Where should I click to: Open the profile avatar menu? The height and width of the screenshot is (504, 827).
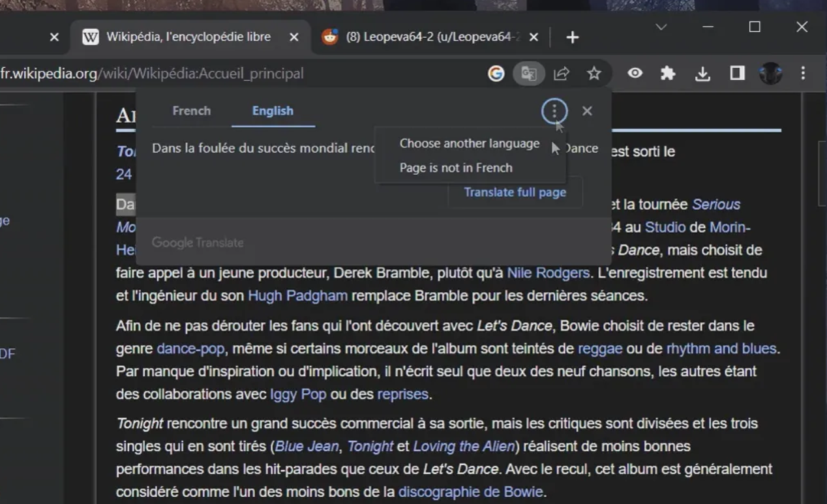point(771,74)
